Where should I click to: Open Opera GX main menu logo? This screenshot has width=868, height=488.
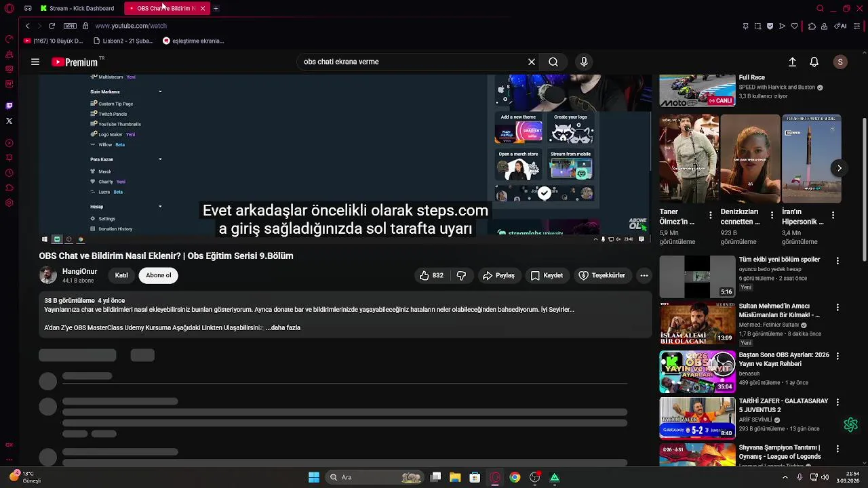click(x=9, y=8)
